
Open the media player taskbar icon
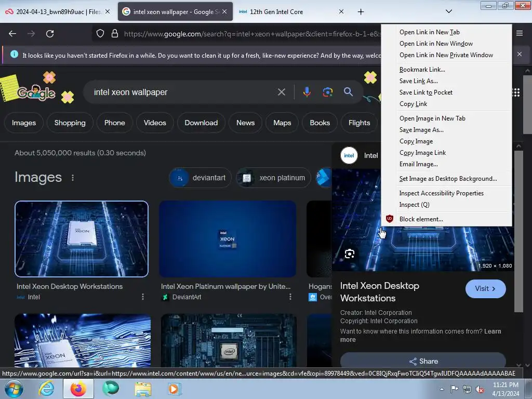point(175,389)
